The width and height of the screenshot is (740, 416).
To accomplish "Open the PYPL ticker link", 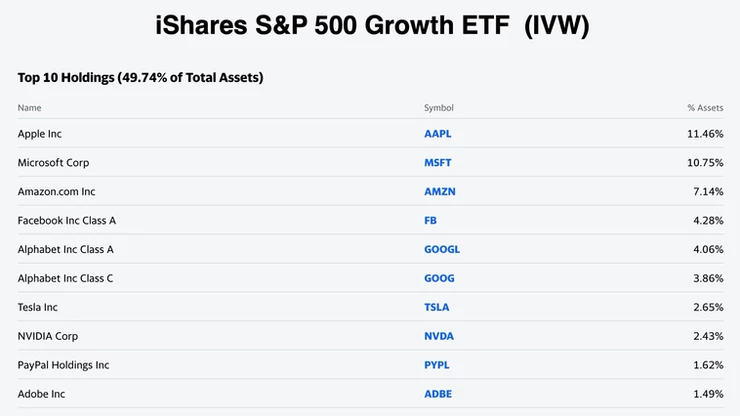I will [x=437, y=365].
